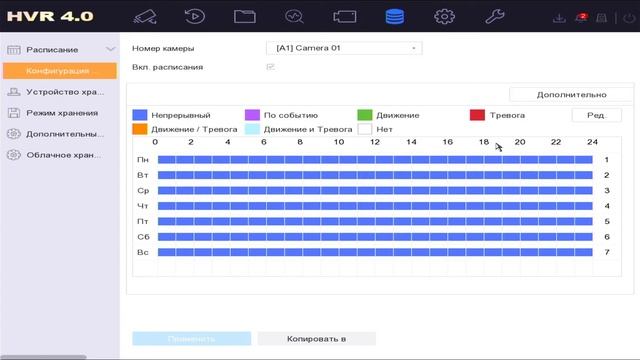Image resolution: width=640 pixels, height=360 pixels.
Task: Open the alarm notification bell icon
Action: pos(581,18)
